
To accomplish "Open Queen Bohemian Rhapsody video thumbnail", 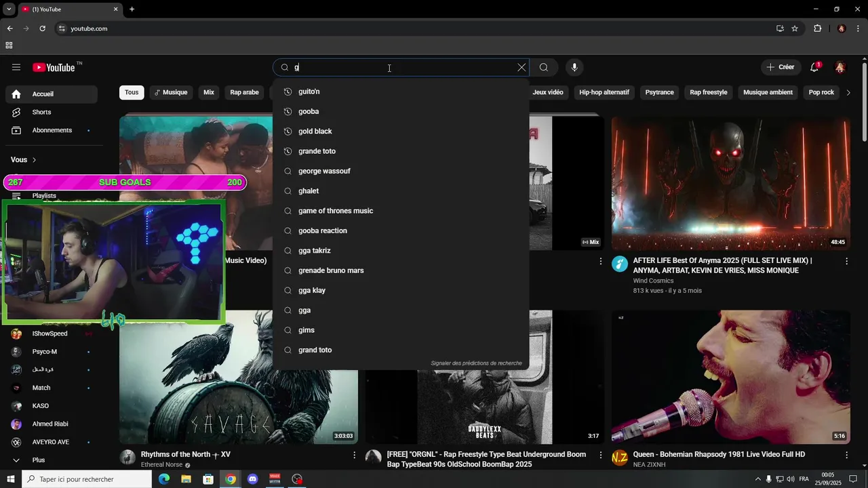I will (731, 377).
